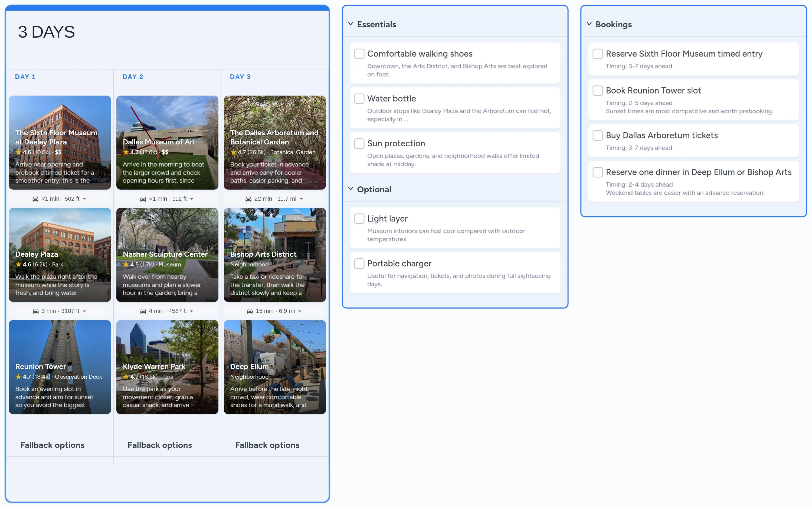
Task: Mark Buy Dallas Arboretum tickets as done
Action: [598, 136]
